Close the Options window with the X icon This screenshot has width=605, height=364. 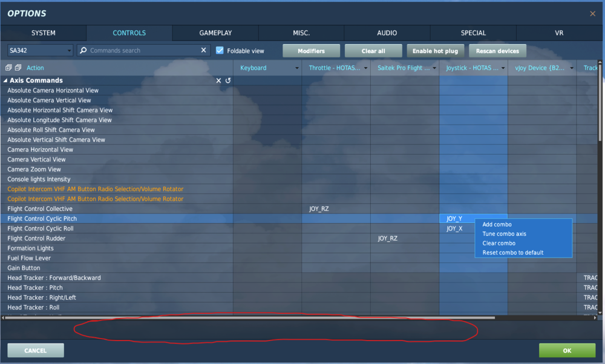click(592, 13)
